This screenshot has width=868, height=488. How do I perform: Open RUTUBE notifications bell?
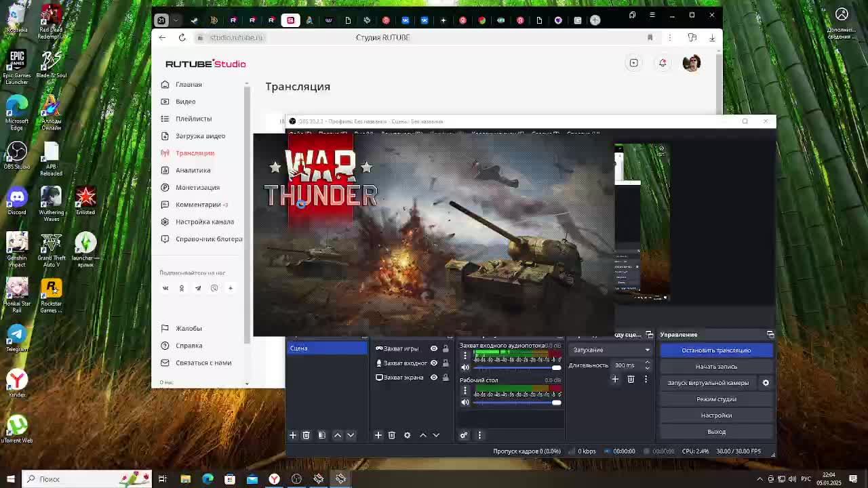(x=663, y=63)
